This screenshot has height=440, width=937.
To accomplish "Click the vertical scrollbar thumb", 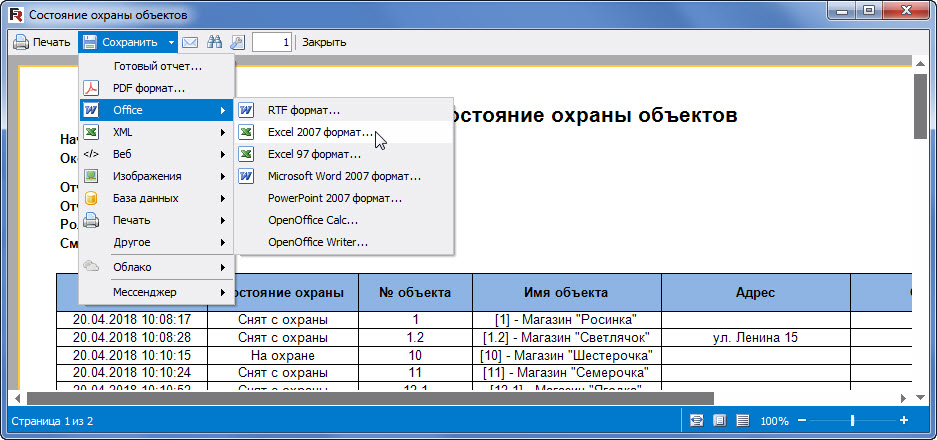I will pyautogui.click(x=920, y=106).
